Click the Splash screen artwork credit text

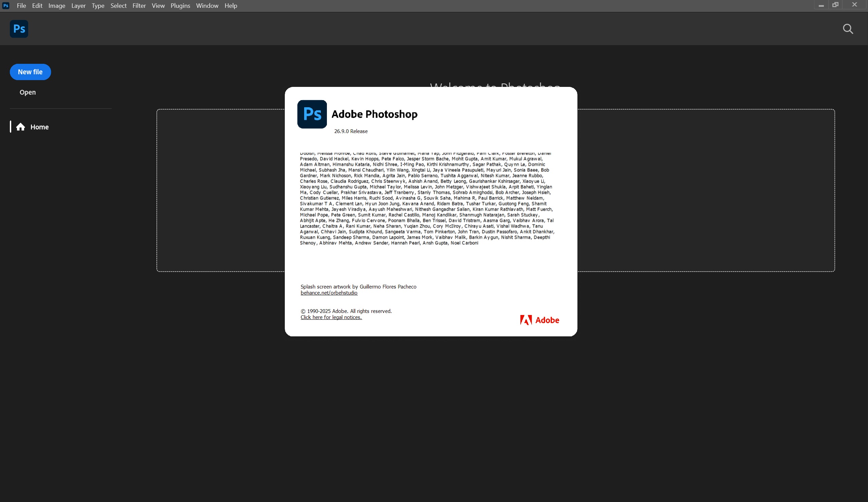[358, 287]
